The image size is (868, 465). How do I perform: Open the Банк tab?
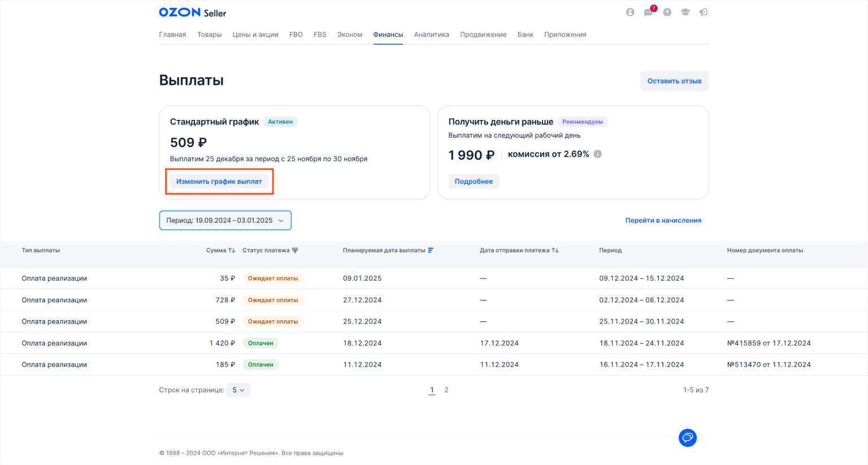(526, 35)
